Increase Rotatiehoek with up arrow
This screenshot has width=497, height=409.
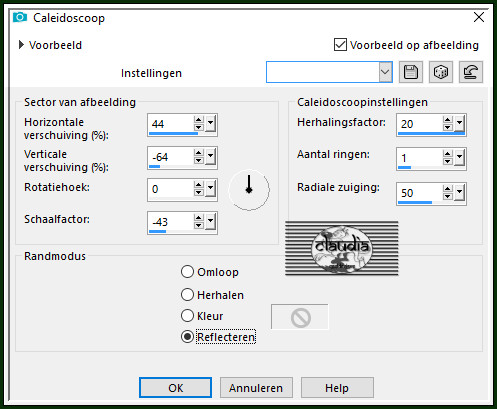(199, 185)
